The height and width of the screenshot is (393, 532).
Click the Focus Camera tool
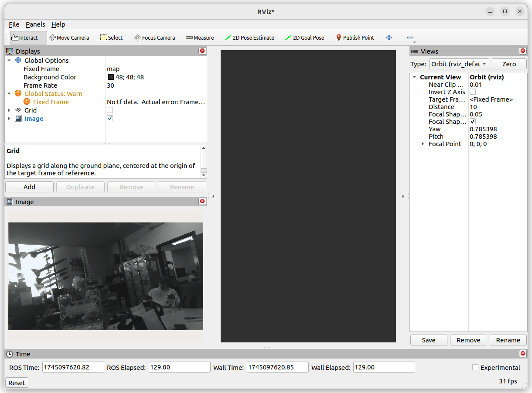(154, 38)
